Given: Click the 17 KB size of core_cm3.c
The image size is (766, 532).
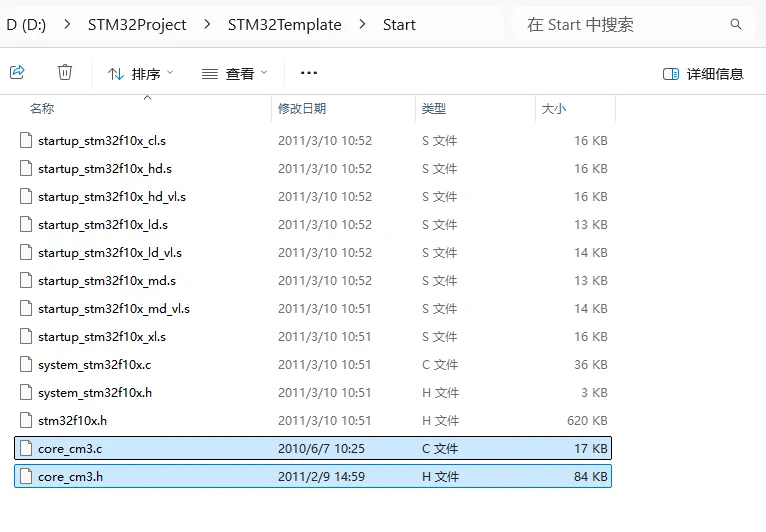Looking at the screenshot, I should 590,448.
